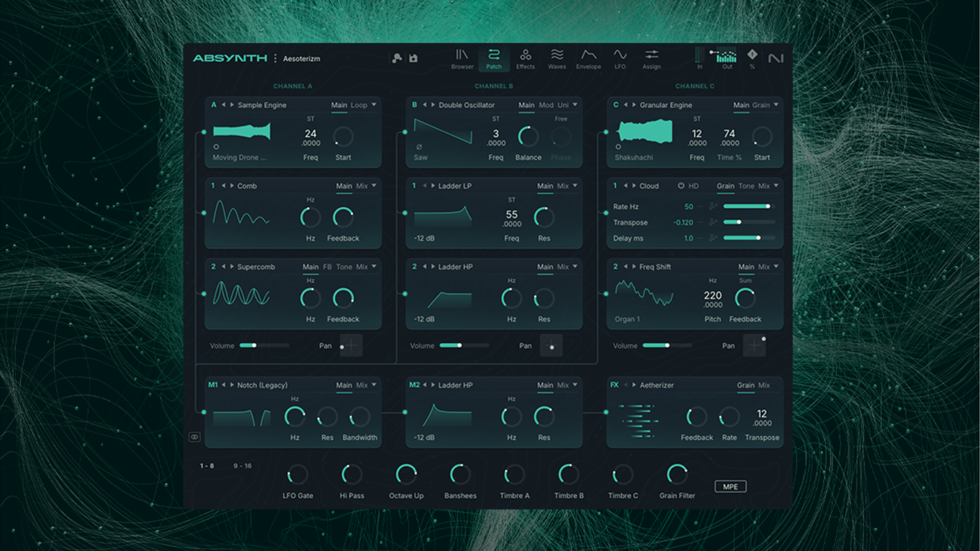Show macro knobs page 9 - 16
The width and height of the screenshot is (980, 551).
(x=242, y=466)
